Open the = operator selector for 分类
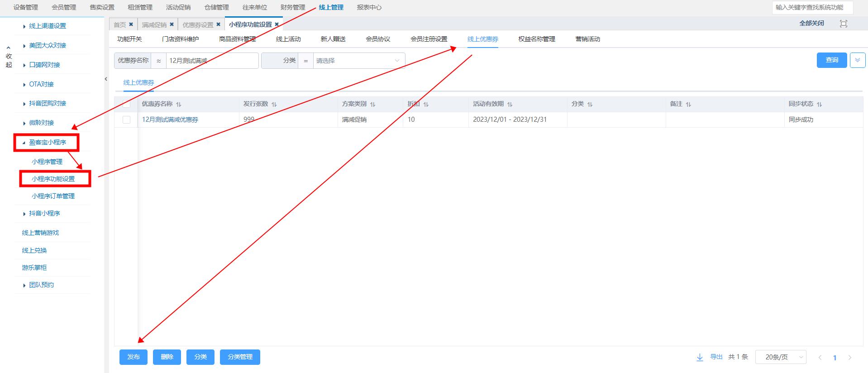 (305, 61)
